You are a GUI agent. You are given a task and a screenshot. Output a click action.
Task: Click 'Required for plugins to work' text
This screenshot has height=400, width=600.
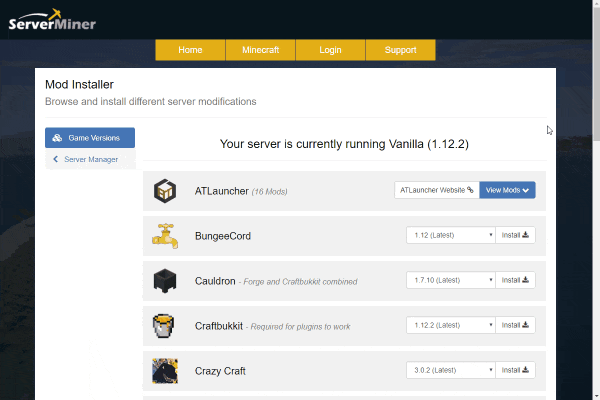(300, 327)
